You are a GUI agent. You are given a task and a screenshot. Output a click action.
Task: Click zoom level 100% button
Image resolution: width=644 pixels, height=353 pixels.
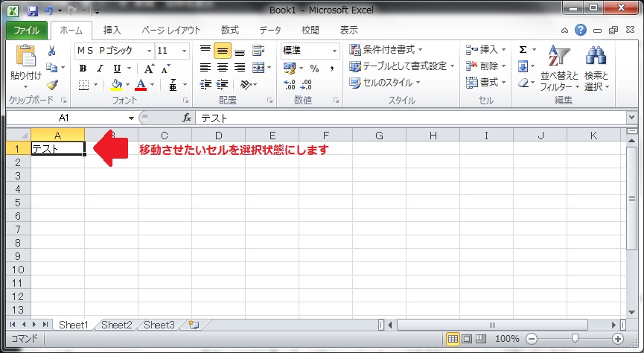pos(507,339)
